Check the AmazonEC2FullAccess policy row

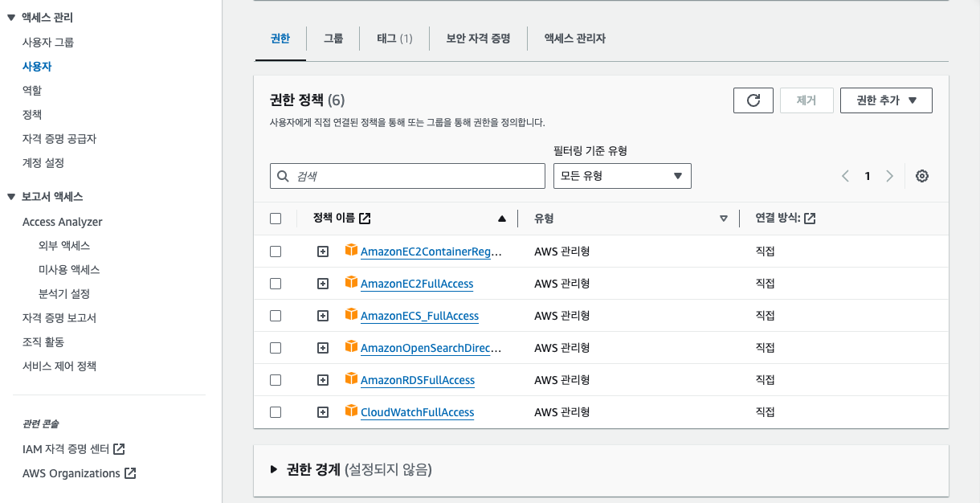pos(276,284)
